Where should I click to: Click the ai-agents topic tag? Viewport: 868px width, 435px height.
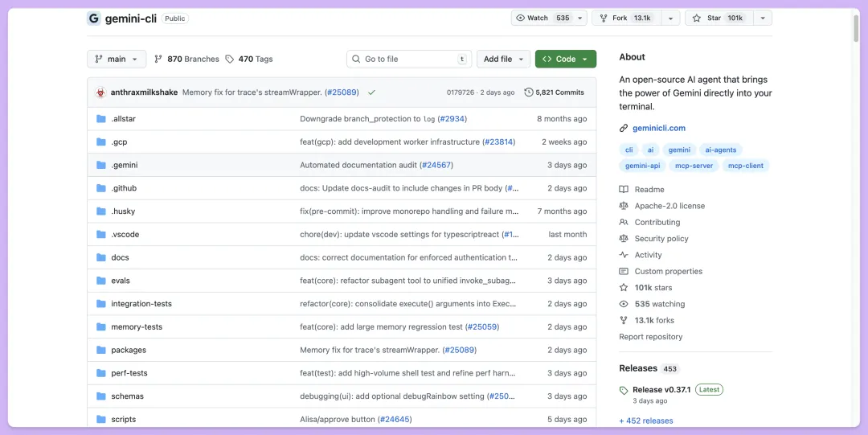[720, 150]
